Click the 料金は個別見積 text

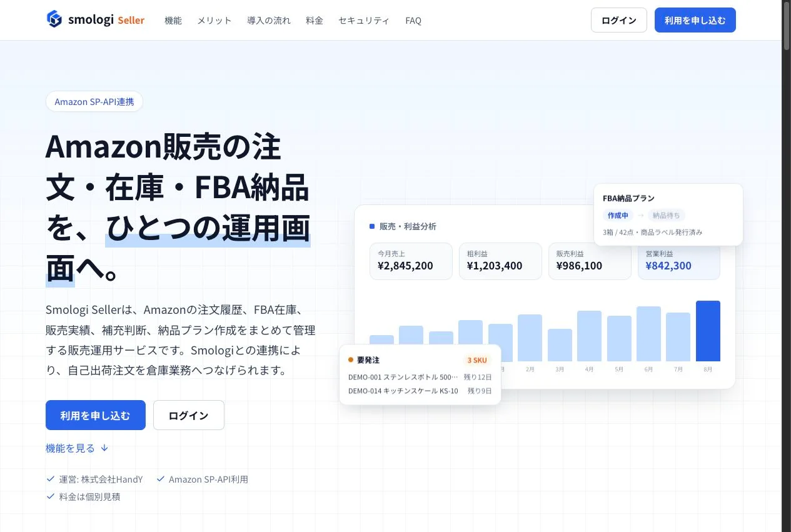click(89, 497)
